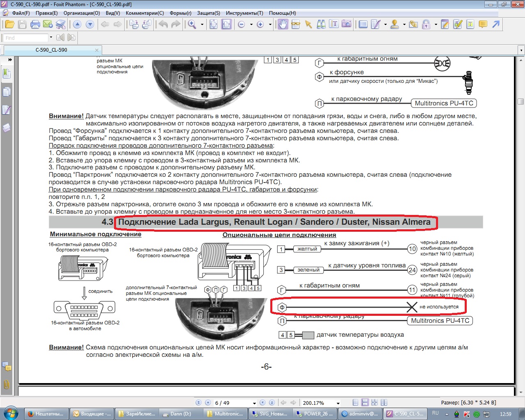The width and height of the screenshot is (525, 420).
Task: Close the C-590_CL-590 document tab
Action: [97, 50]
